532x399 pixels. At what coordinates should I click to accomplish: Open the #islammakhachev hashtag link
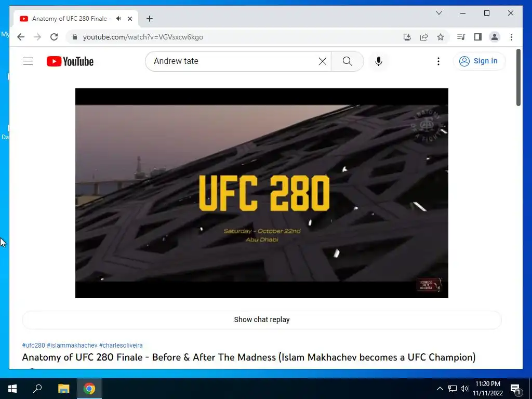[72, 345]
